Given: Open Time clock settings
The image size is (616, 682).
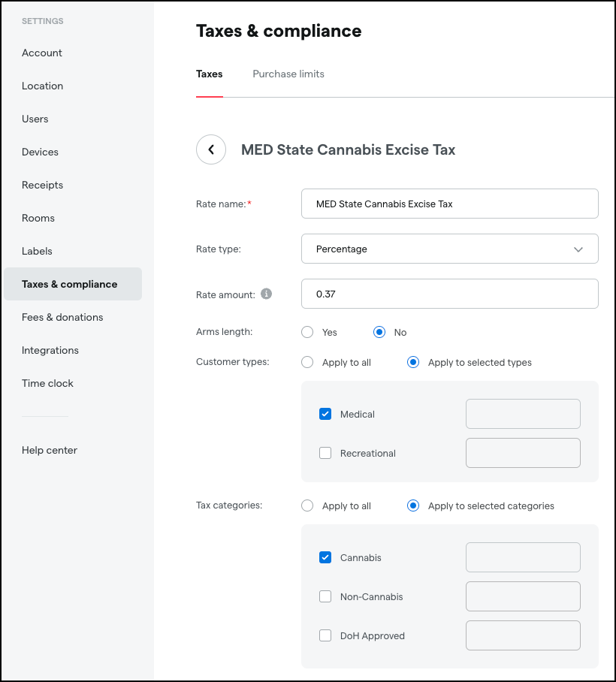Looking at the screenshot, I should [x=48, y=384].
